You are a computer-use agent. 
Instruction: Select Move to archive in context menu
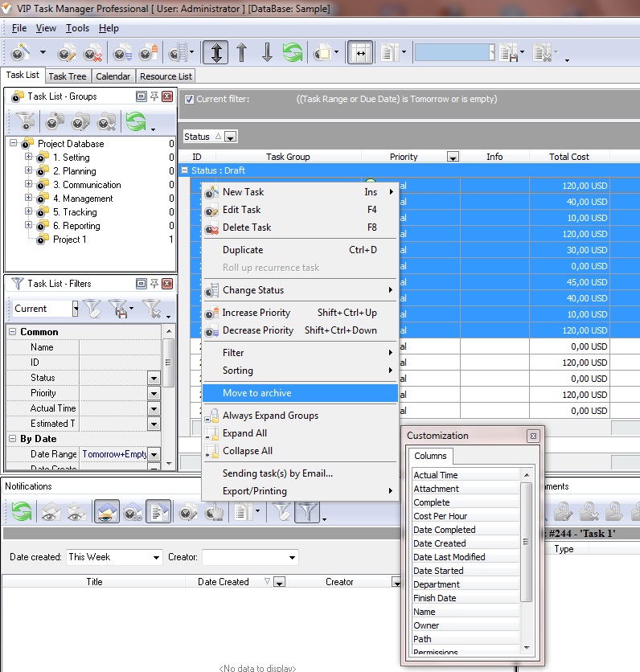click(x=257, y=393)
